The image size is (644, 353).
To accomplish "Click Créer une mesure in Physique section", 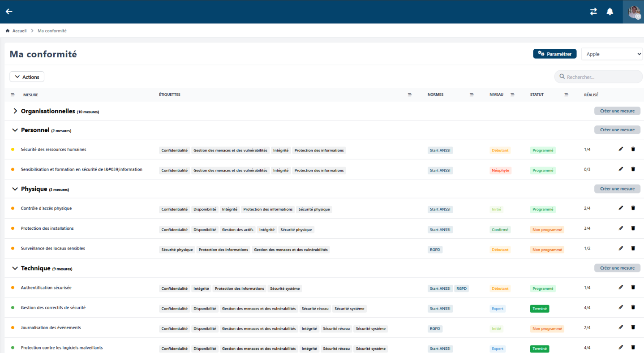I will tap(617, 189).
